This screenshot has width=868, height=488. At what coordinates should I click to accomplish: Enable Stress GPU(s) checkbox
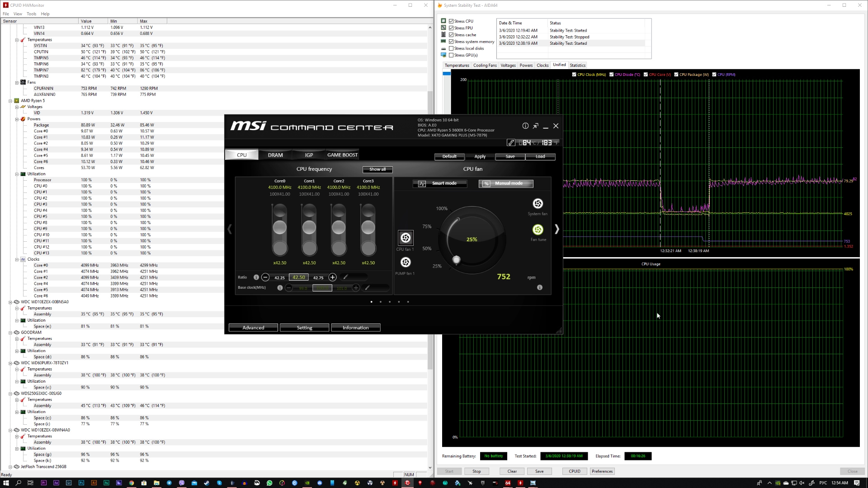[x=451, y=55]
